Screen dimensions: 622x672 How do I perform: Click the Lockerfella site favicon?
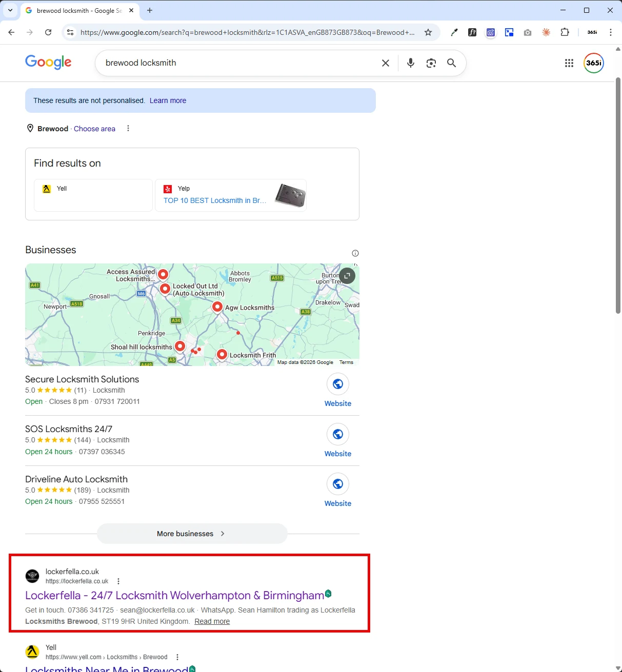coord(32,576)
